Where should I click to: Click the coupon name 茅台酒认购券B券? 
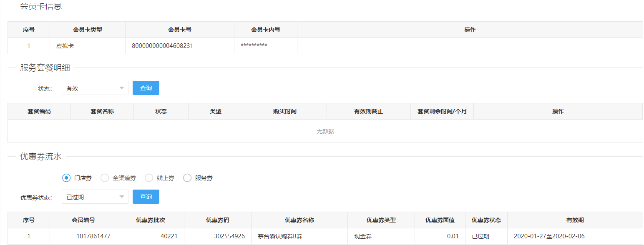280,236
